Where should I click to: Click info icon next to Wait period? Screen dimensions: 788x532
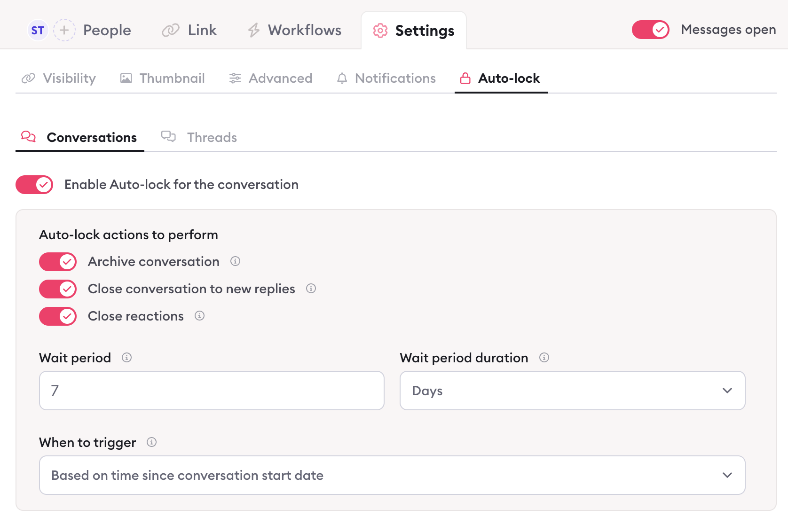coord(126,358)
